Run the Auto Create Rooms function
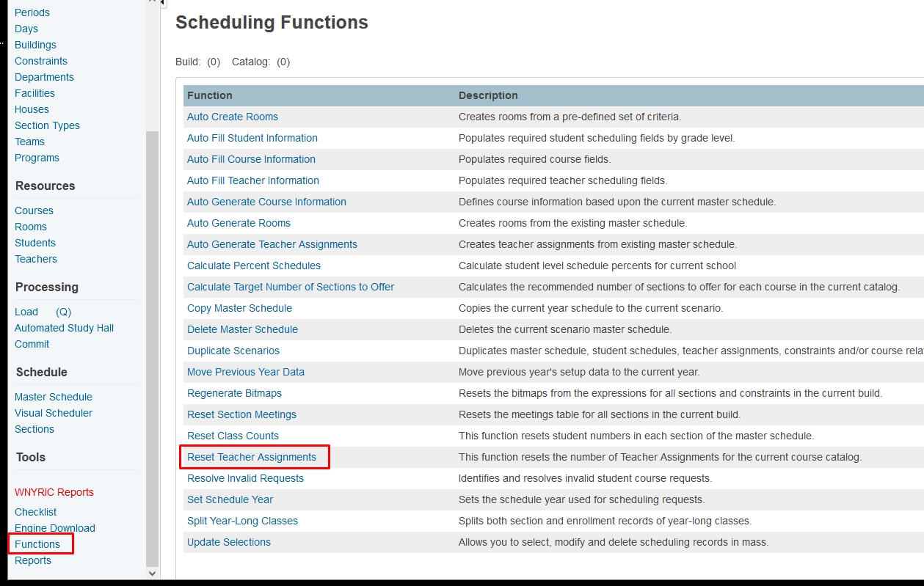Screen dimensions: 924x586 (233, 117)
